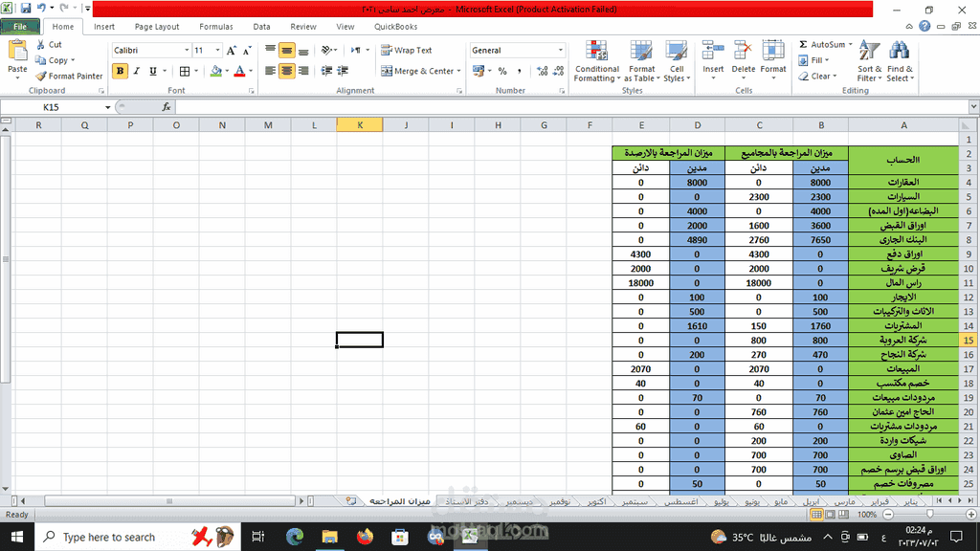Open the Clear dropdown
Screen dimensions: 980x551
[817, 77]
